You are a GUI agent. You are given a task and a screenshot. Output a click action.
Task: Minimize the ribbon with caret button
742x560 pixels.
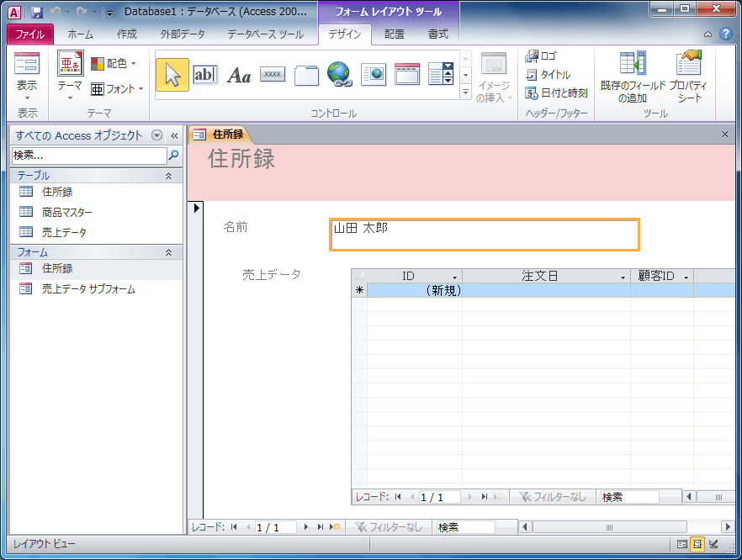[x=708, y=34]
